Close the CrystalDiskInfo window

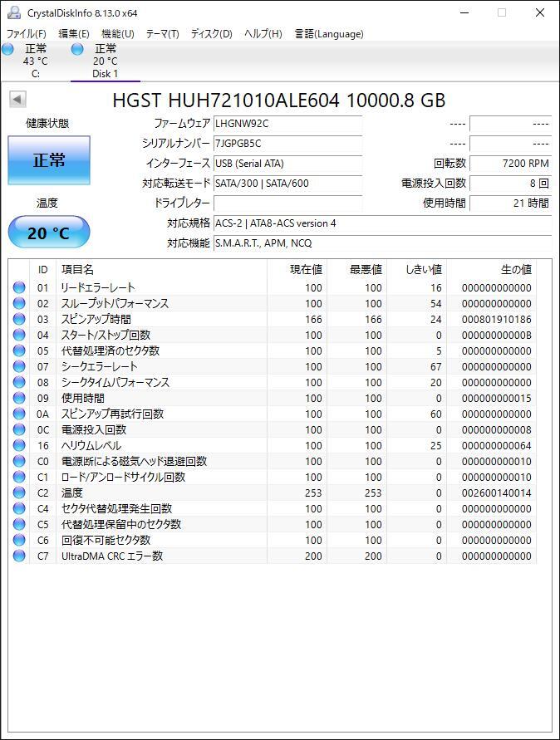coord(540,12)
